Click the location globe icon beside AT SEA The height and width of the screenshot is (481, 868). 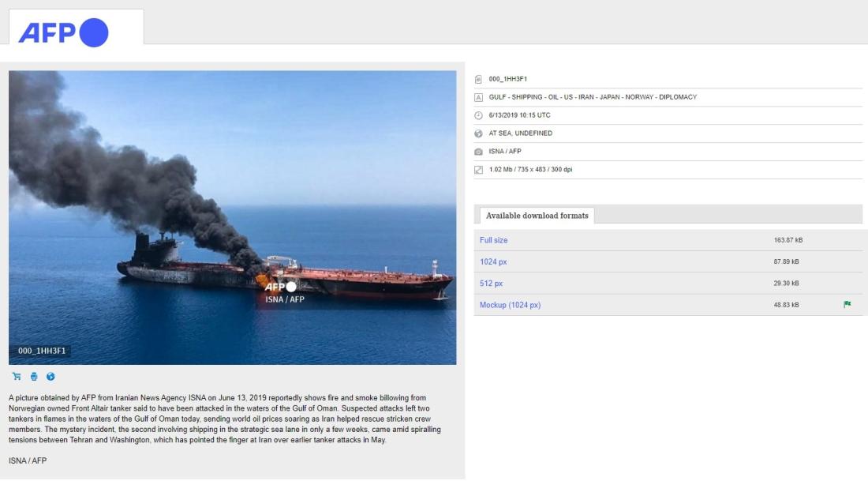[478, 133]
